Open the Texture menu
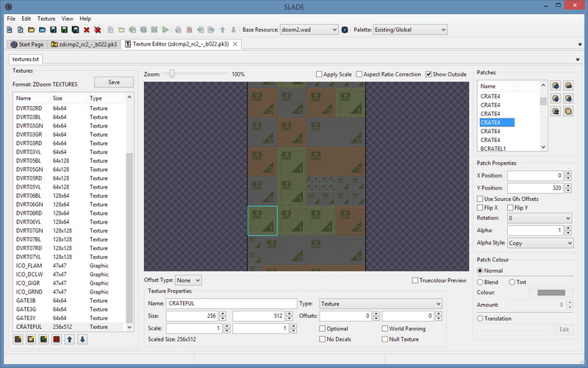Image resolution: width=588 pixels, height=368 pixels. click(46, 18)
